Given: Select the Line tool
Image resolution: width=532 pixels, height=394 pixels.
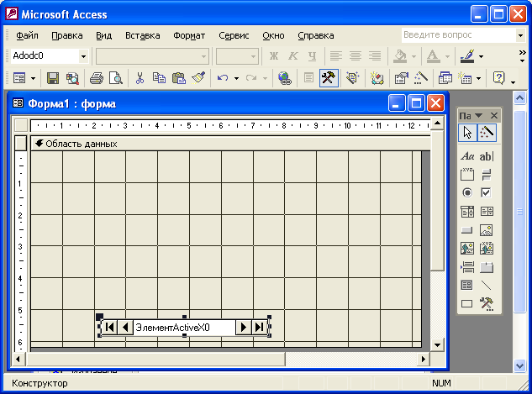Looking at the screenshot, I should point(487,285).
